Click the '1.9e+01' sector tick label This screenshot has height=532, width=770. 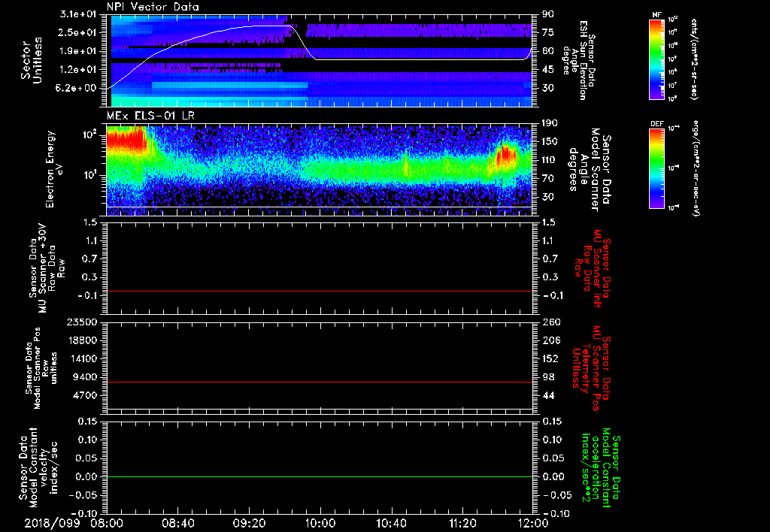tap(78, 51)
